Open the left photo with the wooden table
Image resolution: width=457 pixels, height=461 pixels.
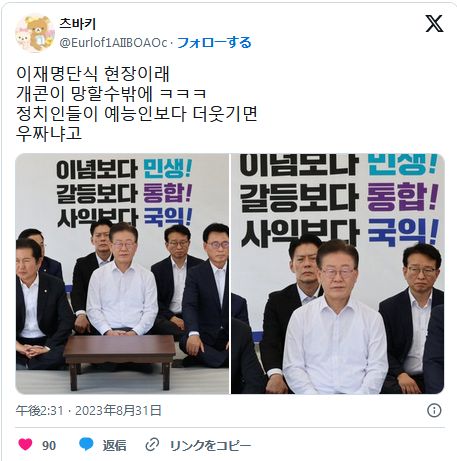coord(122,274)
